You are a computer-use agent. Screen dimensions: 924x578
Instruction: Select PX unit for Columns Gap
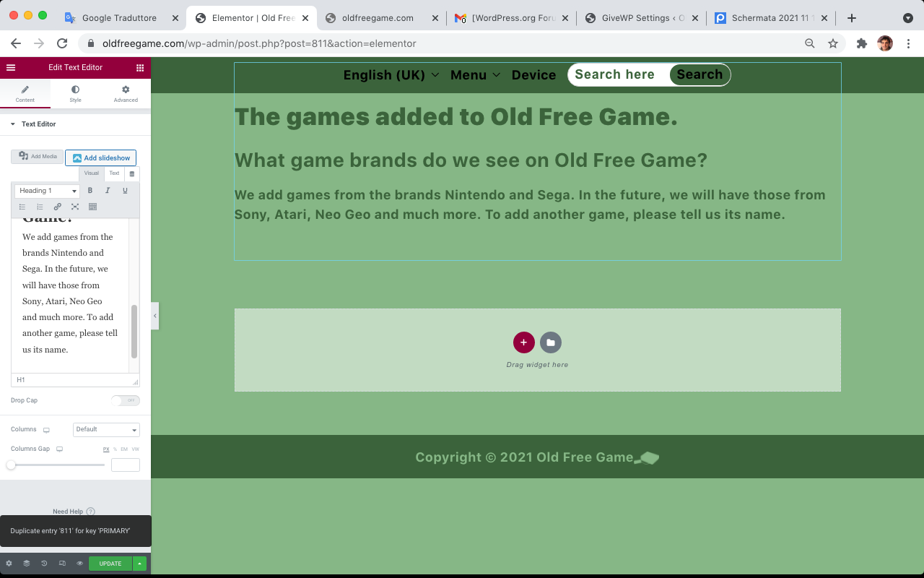coord(106,449)
